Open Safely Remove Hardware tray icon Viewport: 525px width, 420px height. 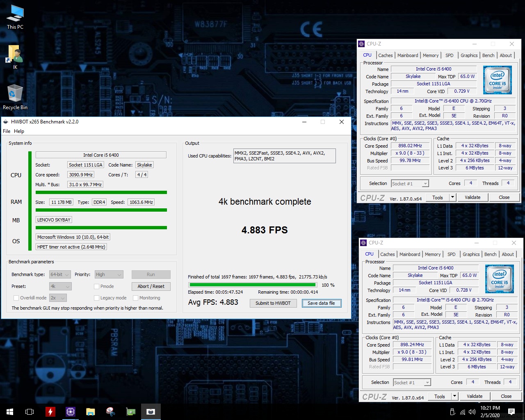pyautogui.click(x=452, y=412)
